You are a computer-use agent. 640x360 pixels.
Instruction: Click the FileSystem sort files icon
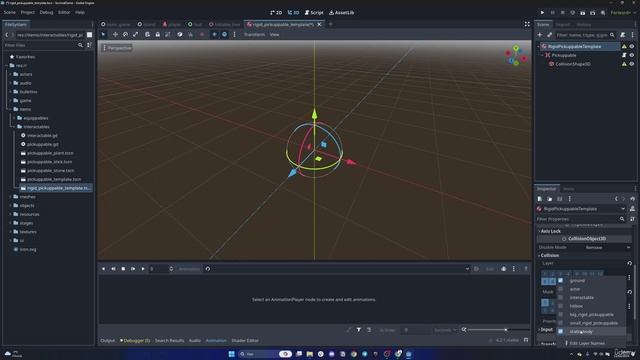(89, 45)
